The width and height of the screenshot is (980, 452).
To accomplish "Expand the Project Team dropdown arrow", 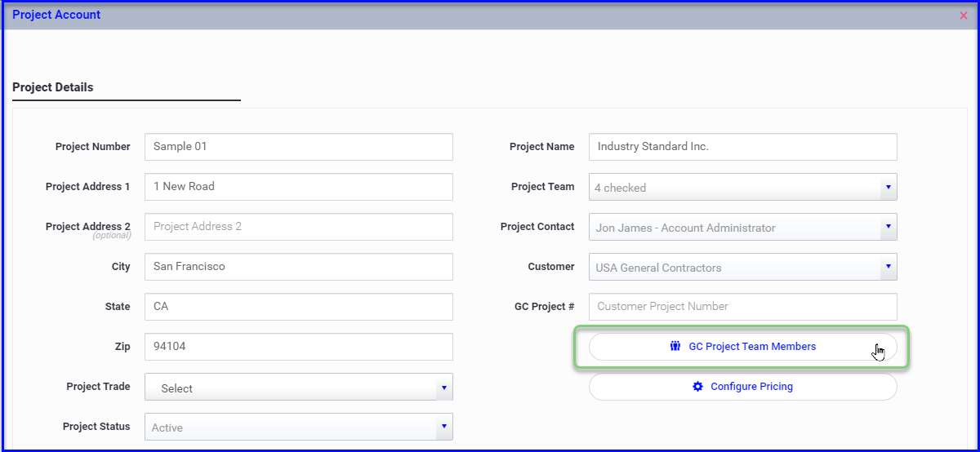I will tap(889, 187).
